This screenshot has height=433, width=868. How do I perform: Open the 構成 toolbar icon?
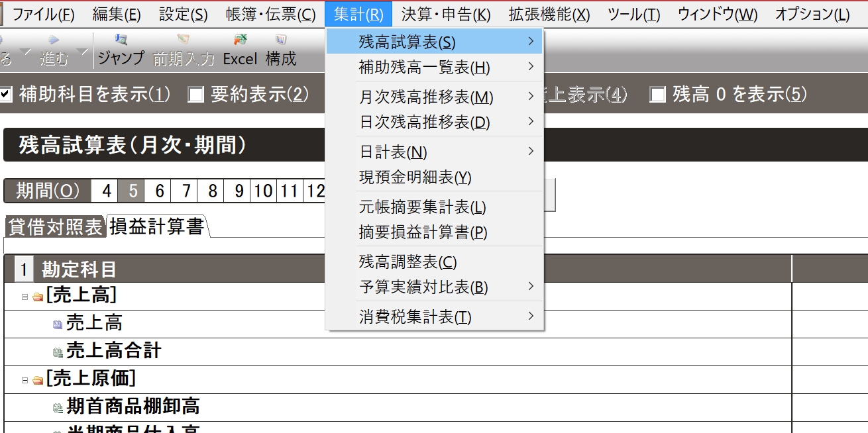pyautogui.click(x=281, y=41)
